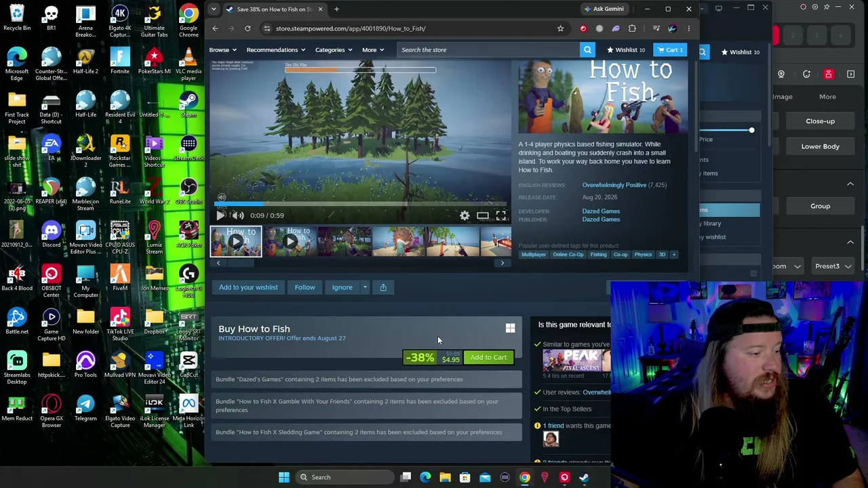The image size is (868, 488).
Task: Ignore this game
Action: pos(342,287)
